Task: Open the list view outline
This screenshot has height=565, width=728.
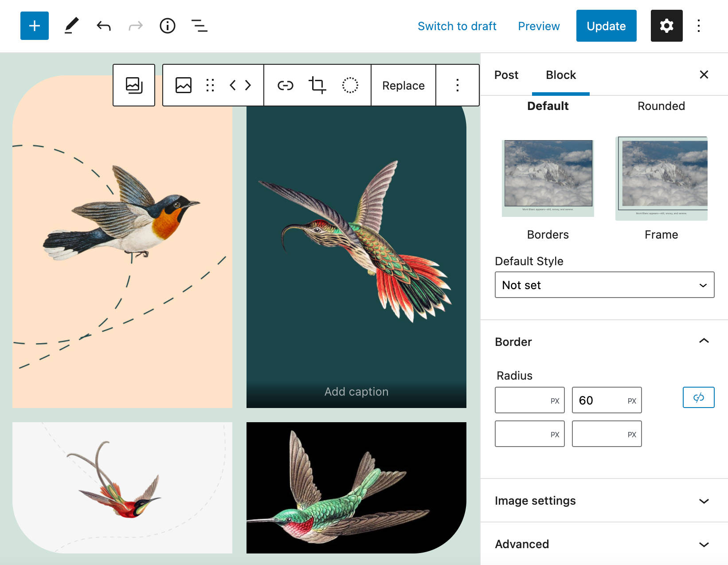Action: point(200,26)
